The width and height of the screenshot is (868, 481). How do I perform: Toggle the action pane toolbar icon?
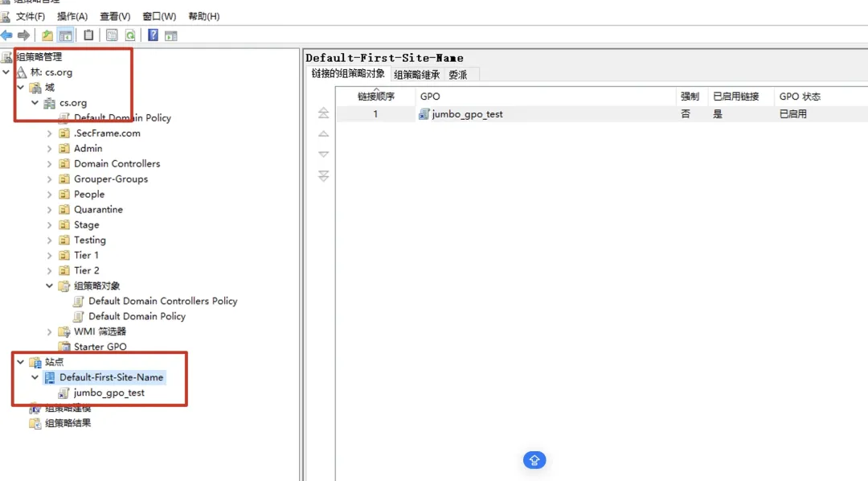pyautogui.click(x=171, y=35)
